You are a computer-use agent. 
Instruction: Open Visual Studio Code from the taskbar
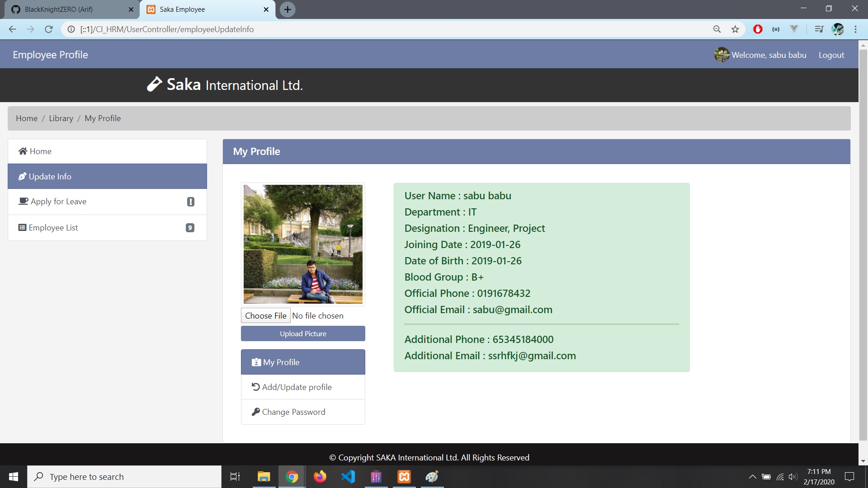[x=348, y=476]
